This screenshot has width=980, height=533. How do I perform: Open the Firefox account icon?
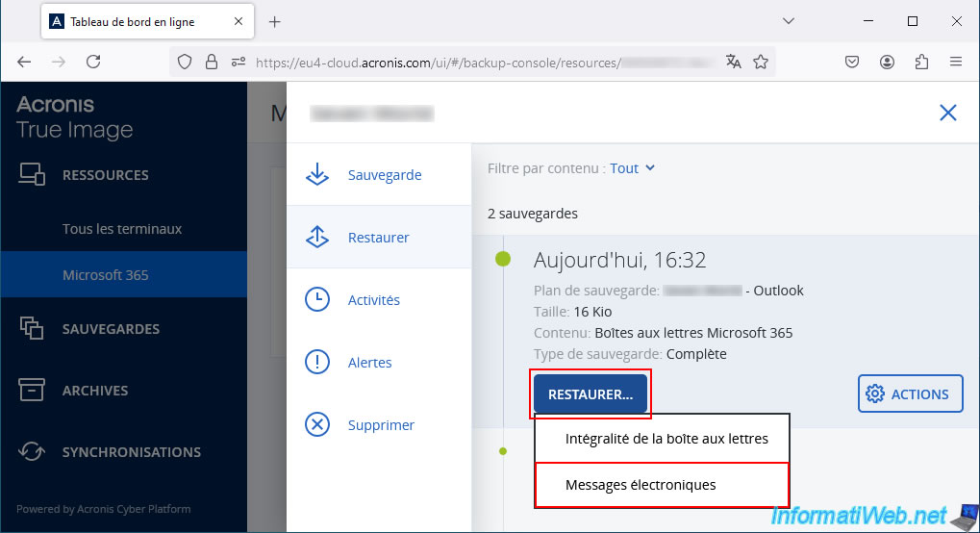887,62
